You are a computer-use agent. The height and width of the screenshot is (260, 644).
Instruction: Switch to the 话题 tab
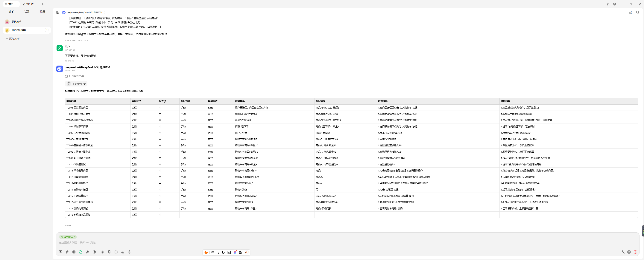click(x=27, y=12)
